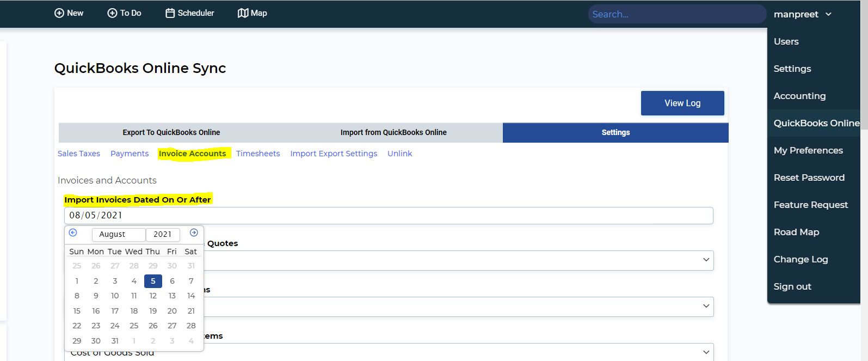Viewport: 868px width, 361px height.
Task: Select July 28 greyed day in calendar
Action: click(x=134, y=266)
